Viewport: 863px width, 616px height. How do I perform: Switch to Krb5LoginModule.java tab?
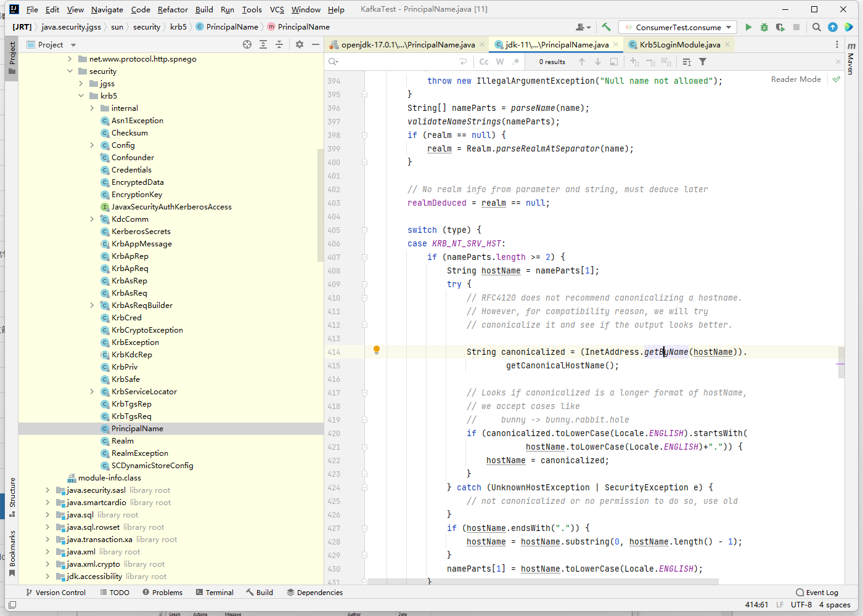pyautogui.click(x=679, y=44)
